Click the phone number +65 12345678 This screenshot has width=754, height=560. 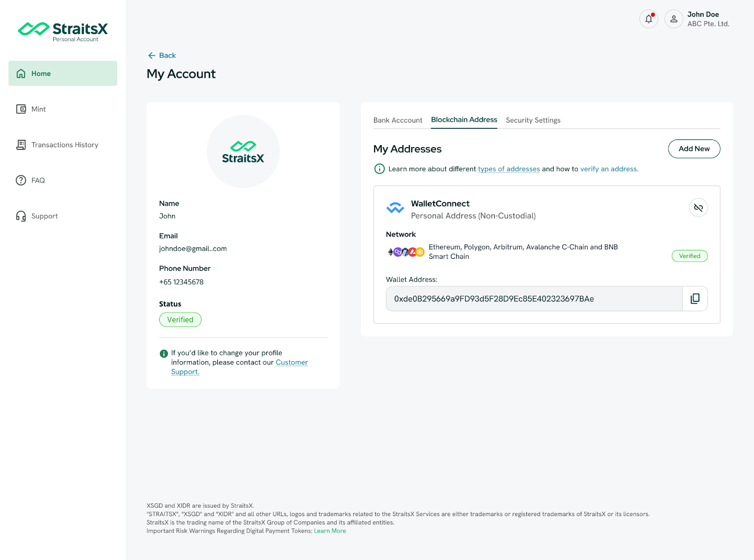pos(181,282)
